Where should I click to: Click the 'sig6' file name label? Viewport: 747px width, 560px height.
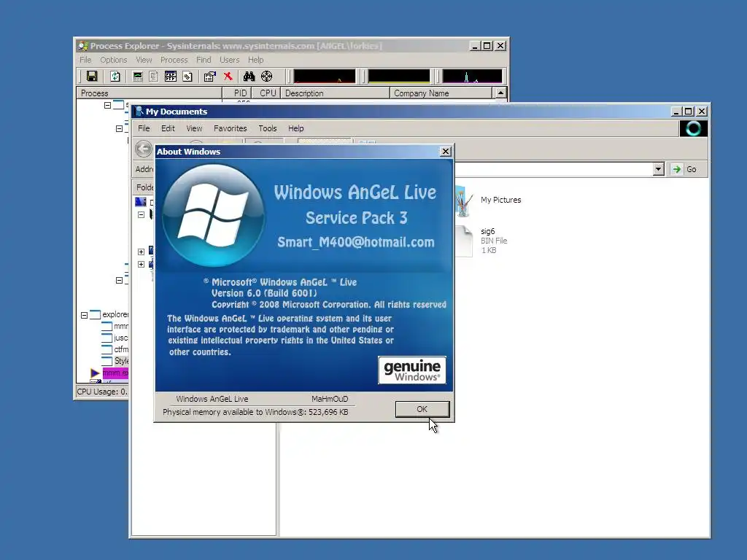tap(488, 231)
